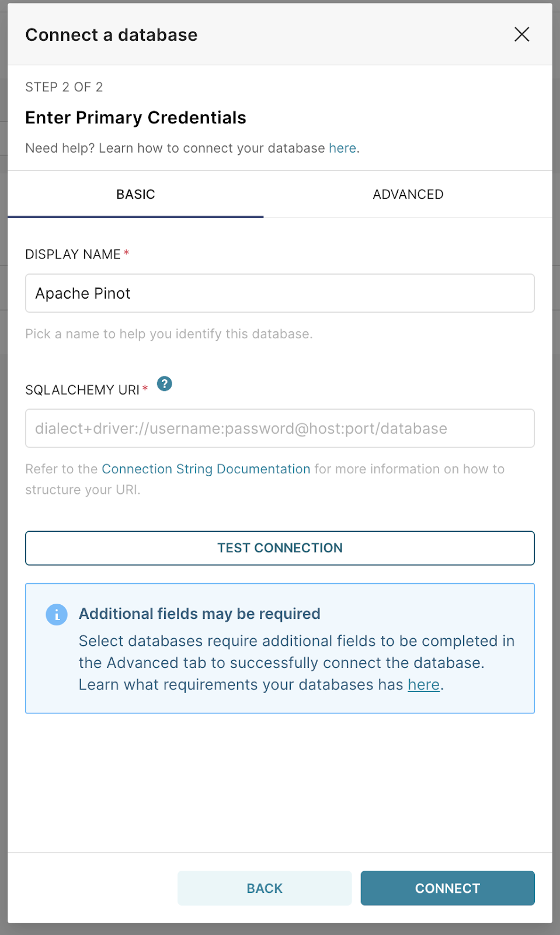560x935 pixels.
Task: Click the 'Enter Primary Credentials' heading
Action: (x=135, y=117)
